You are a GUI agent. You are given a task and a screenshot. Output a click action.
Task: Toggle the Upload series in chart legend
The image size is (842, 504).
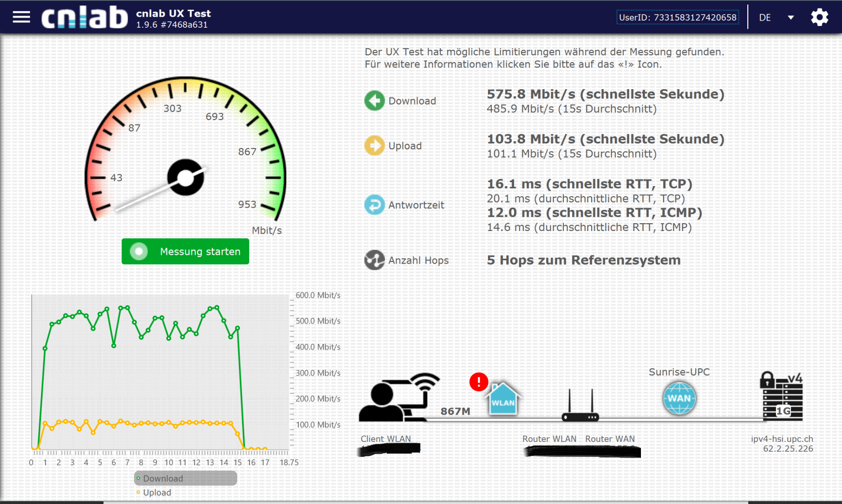tap(157, 492)
